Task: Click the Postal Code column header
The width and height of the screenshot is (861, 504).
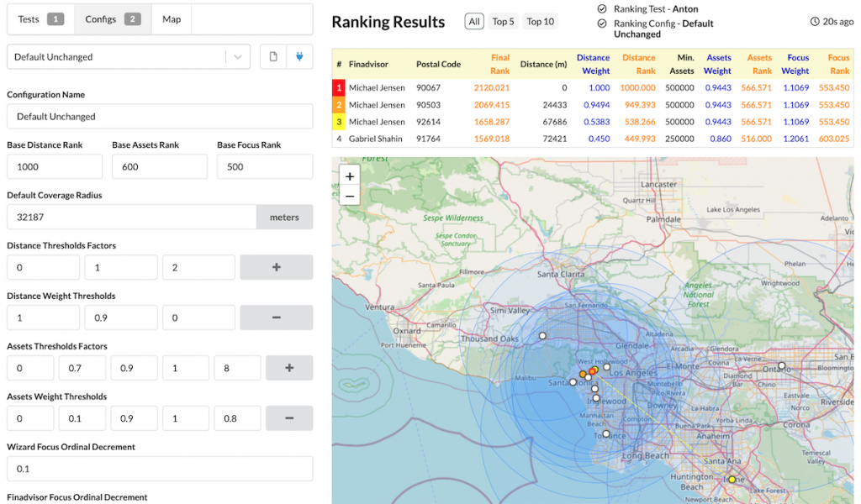Action: click(438, 64)
